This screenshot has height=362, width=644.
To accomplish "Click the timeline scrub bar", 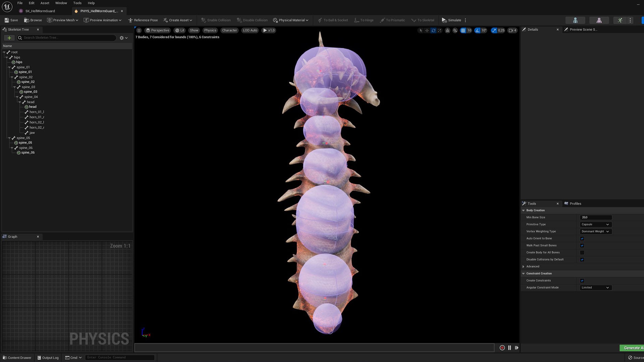I will click(314, 348).
